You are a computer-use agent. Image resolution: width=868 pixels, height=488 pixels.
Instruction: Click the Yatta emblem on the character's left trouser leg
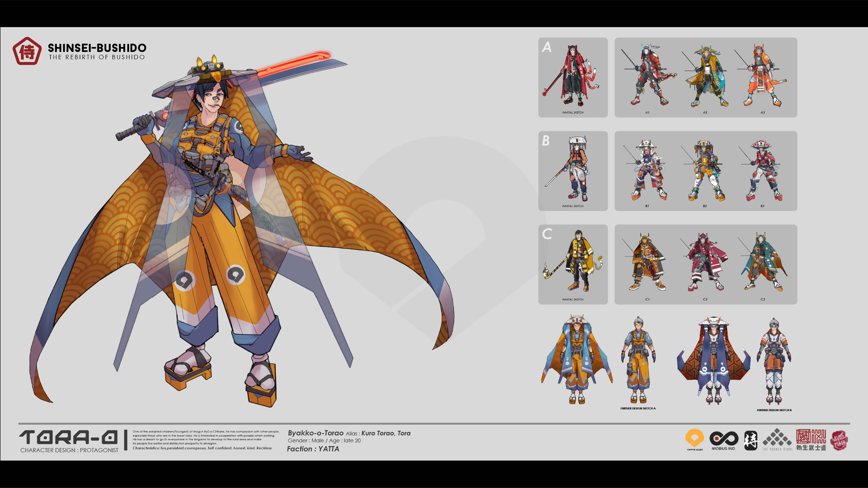[x=236, y=275]
